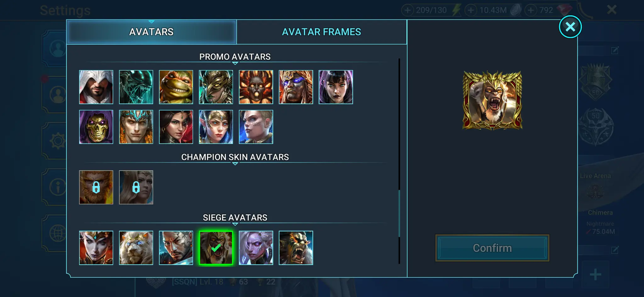The height and width of the screenshot is (297, 644).
Task: Close the avatar selection dialog
Action: click(x=570, y=27)
